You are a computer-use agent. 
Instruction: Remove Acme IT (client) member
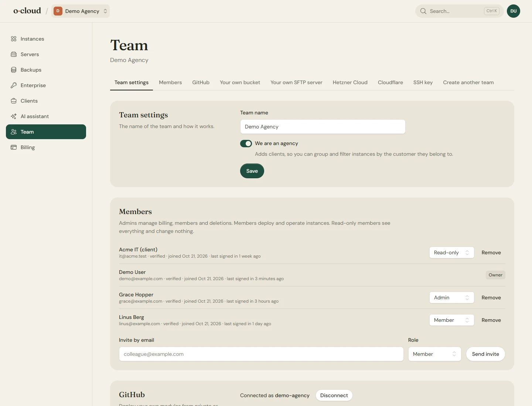click(x=491, y=252)
